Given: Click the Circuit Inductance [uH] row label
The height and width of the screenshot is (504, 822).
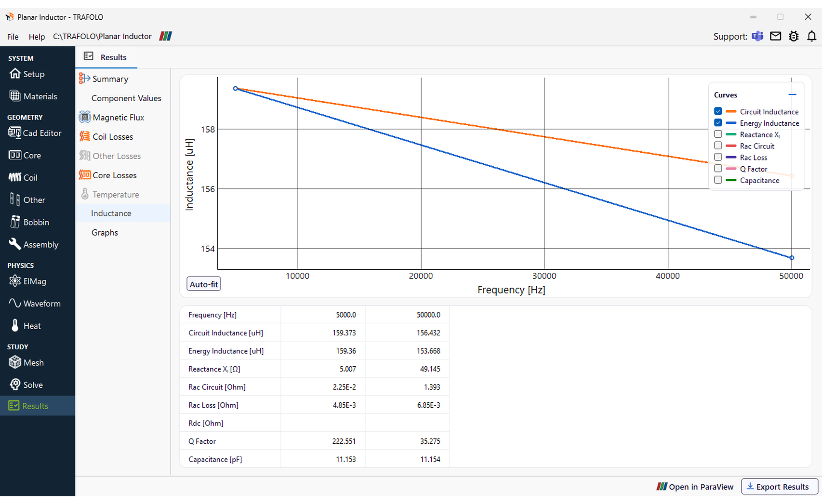Looking at the screenshot, I should click(225, 333).
